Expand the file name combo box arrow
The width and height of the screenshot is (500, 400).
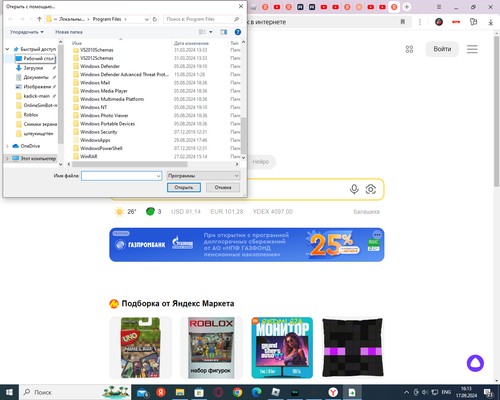click(158, 176)
